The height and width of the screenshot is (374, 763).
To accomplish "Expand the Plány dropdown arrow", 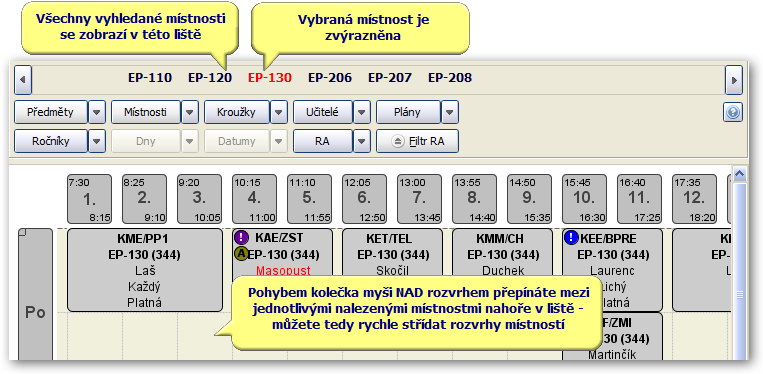I will (450, 112).
